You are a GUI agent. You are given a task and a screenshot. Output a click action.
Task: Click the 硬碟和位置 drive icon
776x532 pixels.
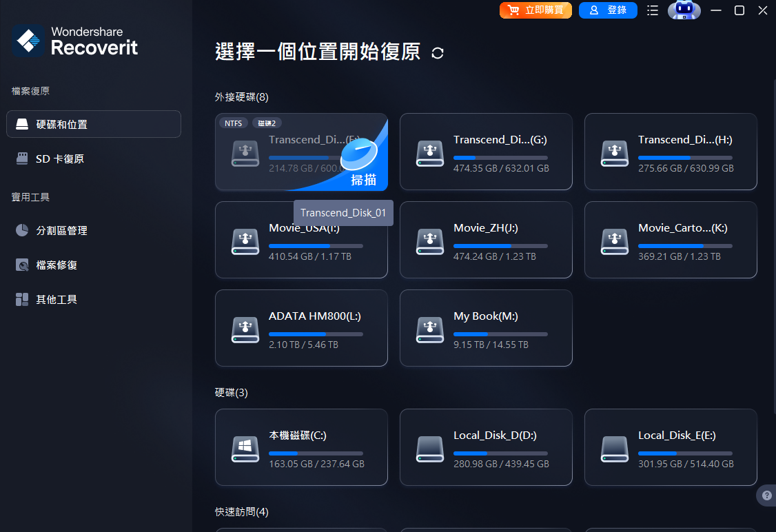(x=22, y=124)
